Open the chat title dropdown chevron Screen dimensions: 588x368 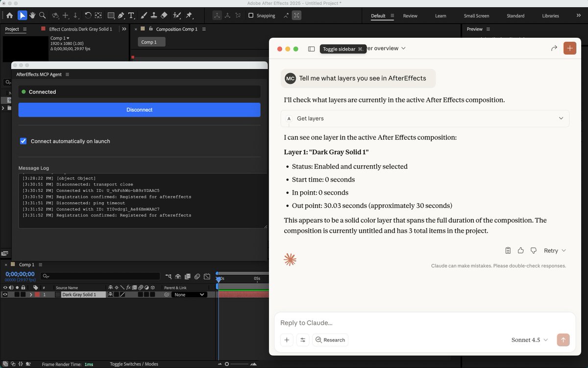click(x=403, y=48)
